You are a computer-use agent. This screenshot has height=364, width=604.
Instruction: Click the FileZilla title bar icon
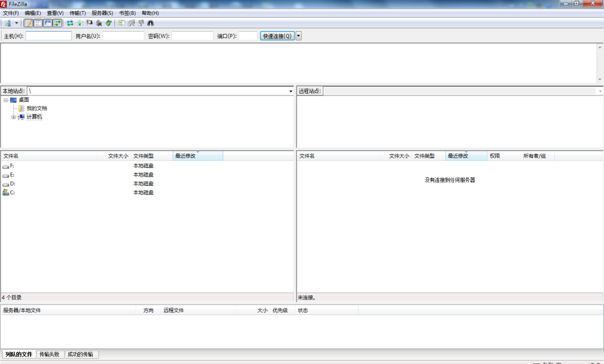tap(3, 4)
